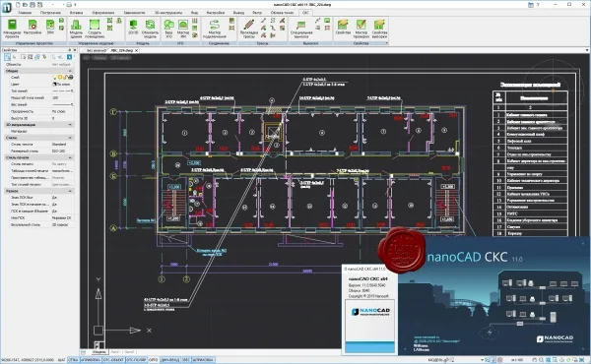The image size is (591, 364).
Task: Open the Свойства button in ribbon
Action: click(343, 28)
